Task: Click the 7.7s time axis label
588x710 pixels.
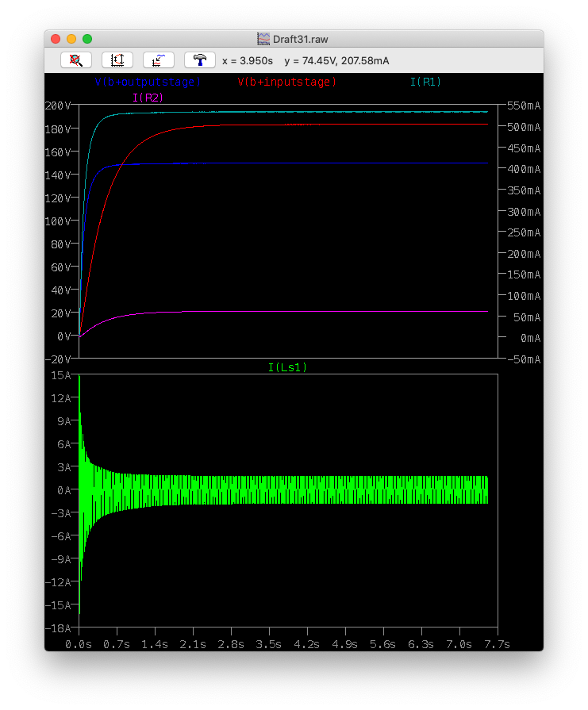Action: [x=497, y=644]
